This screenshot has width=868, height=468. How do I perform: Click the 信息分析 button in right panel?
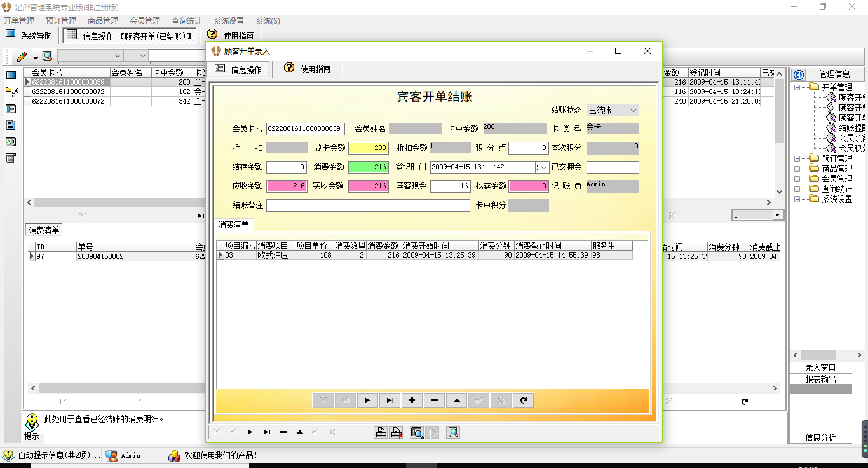[x=820, y=437]
